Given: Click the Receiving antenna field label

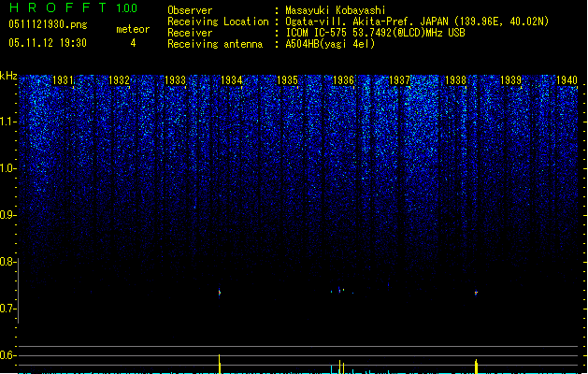Looking at the screenshot, I should point(215,44).
